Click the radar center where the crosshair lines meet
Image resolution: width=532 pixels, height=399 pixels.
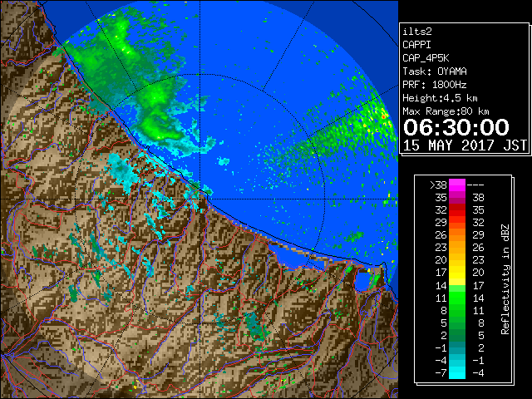[199, 199]
